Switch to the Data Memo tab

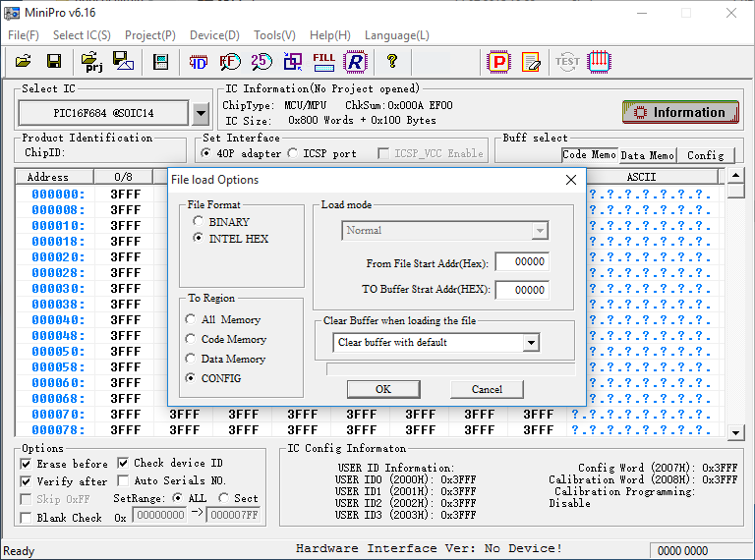(x=647, y=155)
